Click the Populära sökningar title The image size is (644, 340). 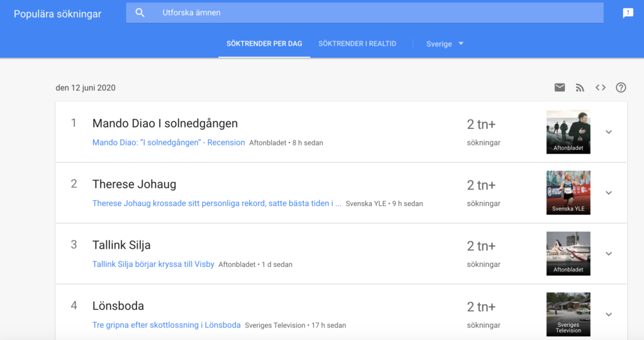tap(57, 14)
